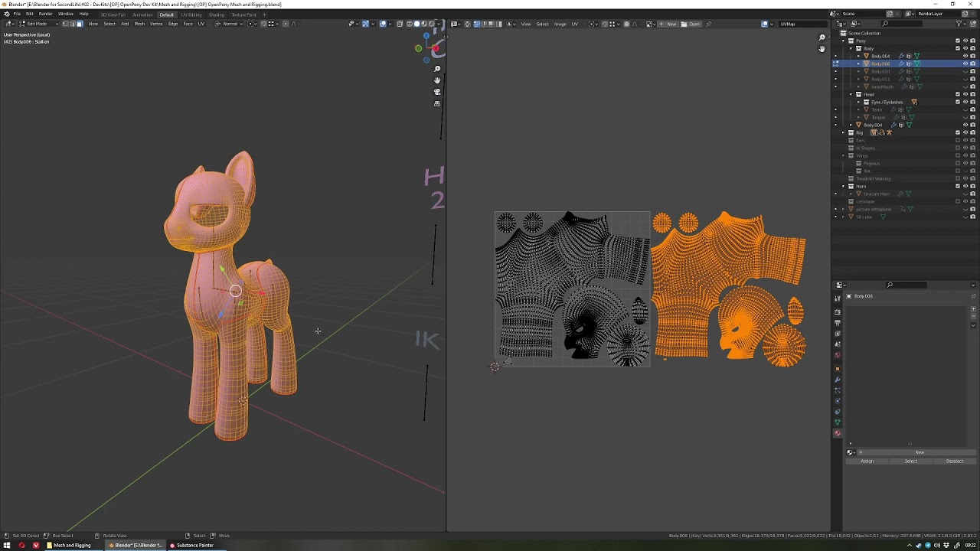Select vertex selection mode icon
Image resolution: width=980 pixels, height=551 pixels.
coord(65,24)
